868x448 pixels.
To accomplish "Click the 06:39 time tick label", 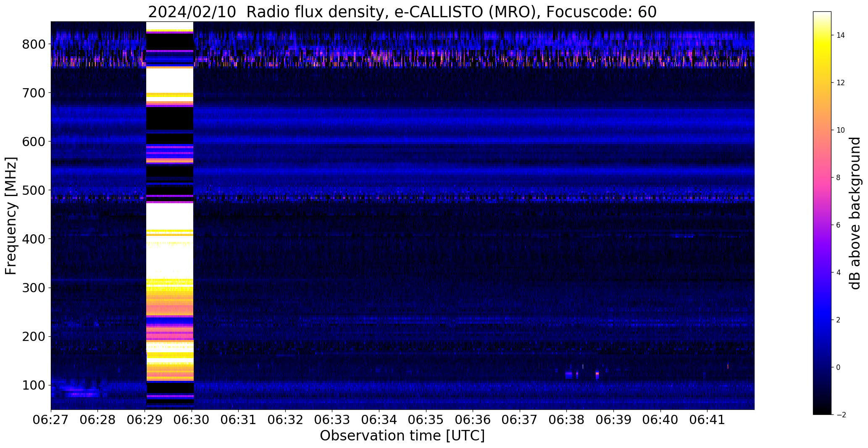I will pyautogui.click(x=614, y=420).
